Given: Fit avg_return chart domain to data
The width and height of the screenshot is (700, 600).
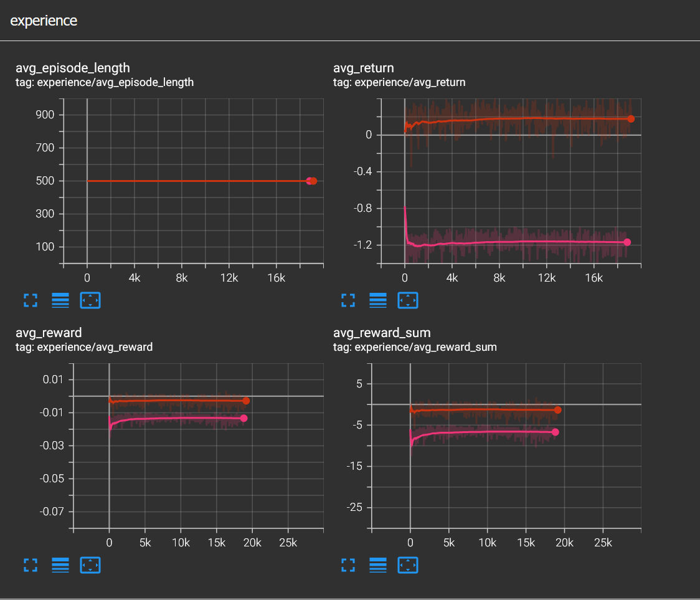Looking at the screenshot, I should 408,300.
